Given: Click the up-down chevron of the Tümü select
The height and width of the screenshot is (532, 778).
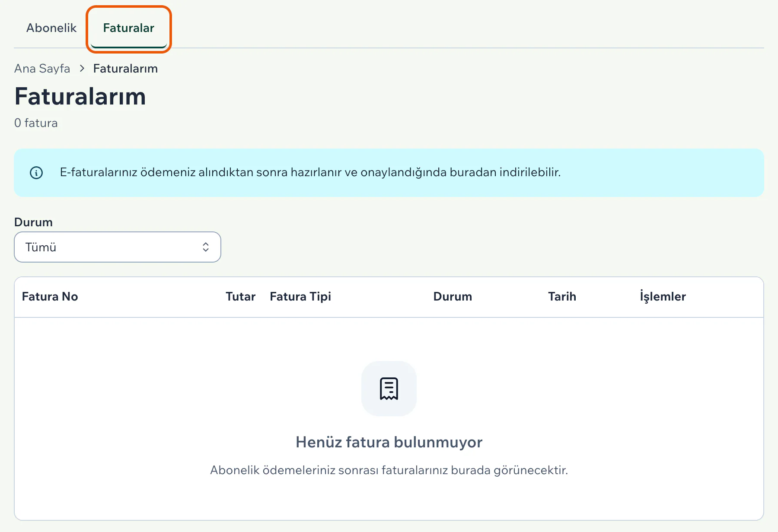Looking at the screenshot, I should pos(206,247).
